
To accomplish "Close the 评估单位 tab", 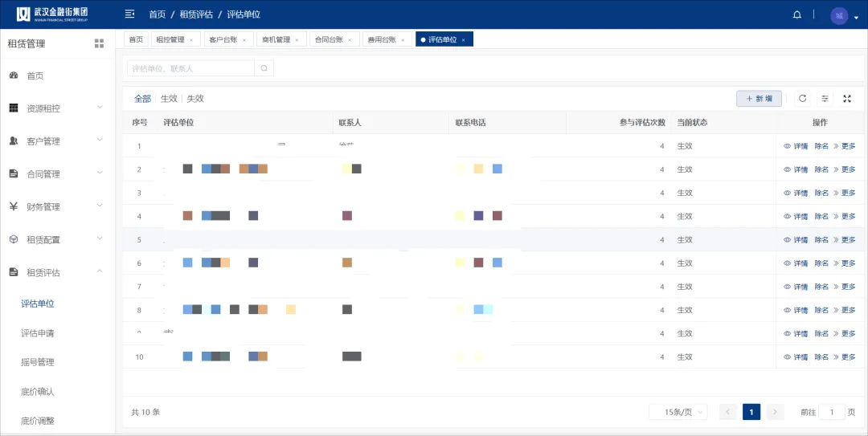I will (464, 40).
